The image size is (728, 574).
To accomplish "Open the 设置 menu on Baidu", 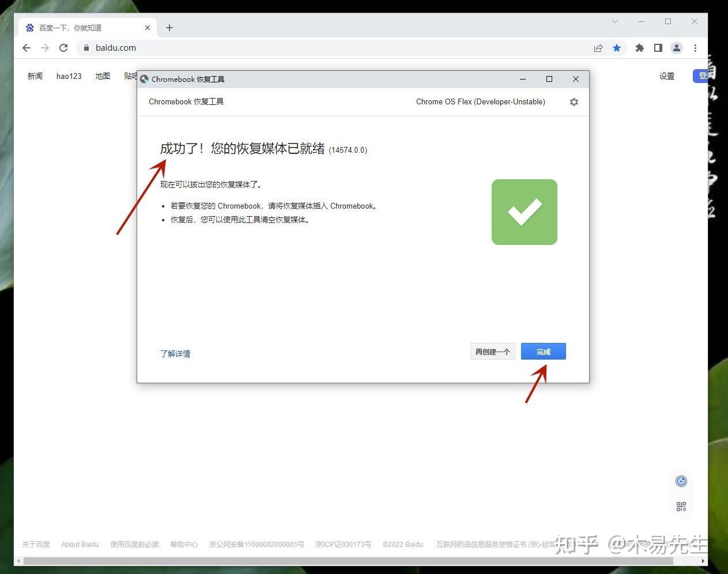I will 667,76.
